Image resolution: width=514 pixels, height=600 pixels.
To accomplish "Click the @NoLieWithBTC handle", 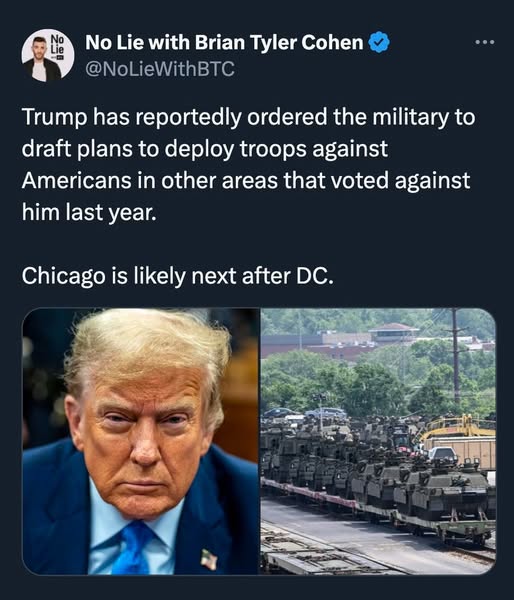I will point(160,69).
